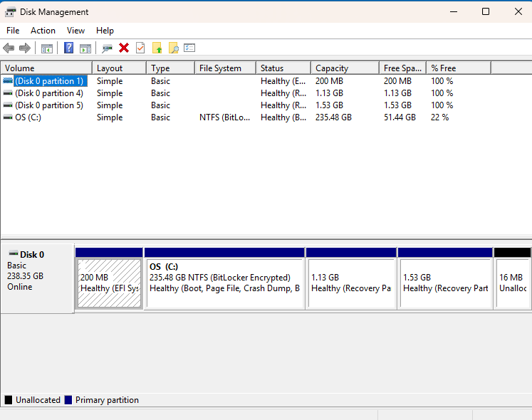Toggle the Show/Hide Action Pane icon

click(x=85, y=48)
